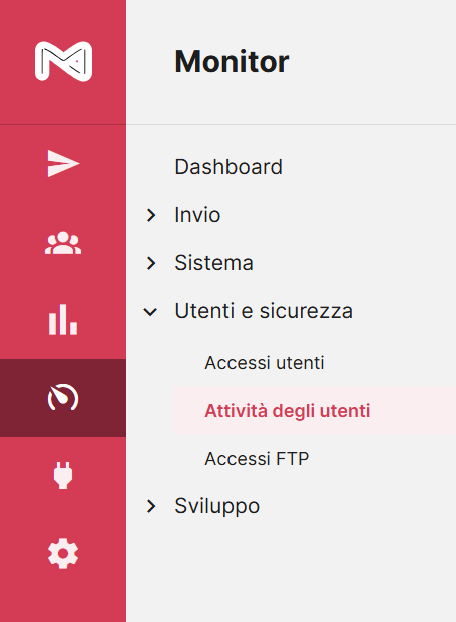Click the M logo at top of sidebar
The height and width of the screenshot is (622, 456).
(63, 61)
